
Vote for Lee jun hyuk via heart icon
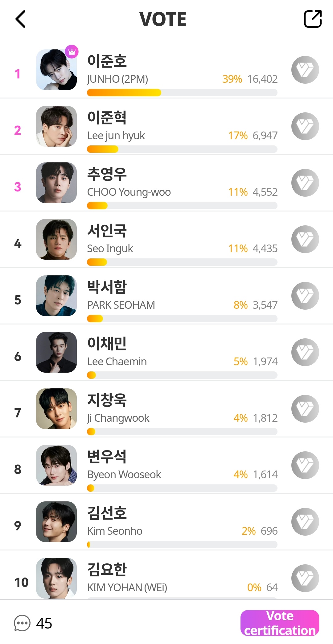[x=305, y=126]
